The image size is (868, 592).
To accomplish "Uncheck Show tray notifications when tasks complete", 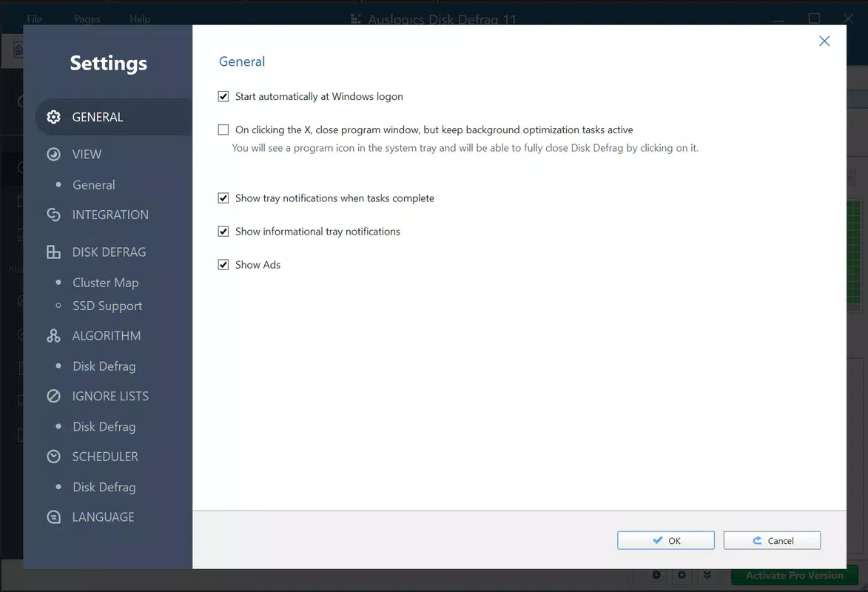I will pyautogui.click(x=223, y=198).
